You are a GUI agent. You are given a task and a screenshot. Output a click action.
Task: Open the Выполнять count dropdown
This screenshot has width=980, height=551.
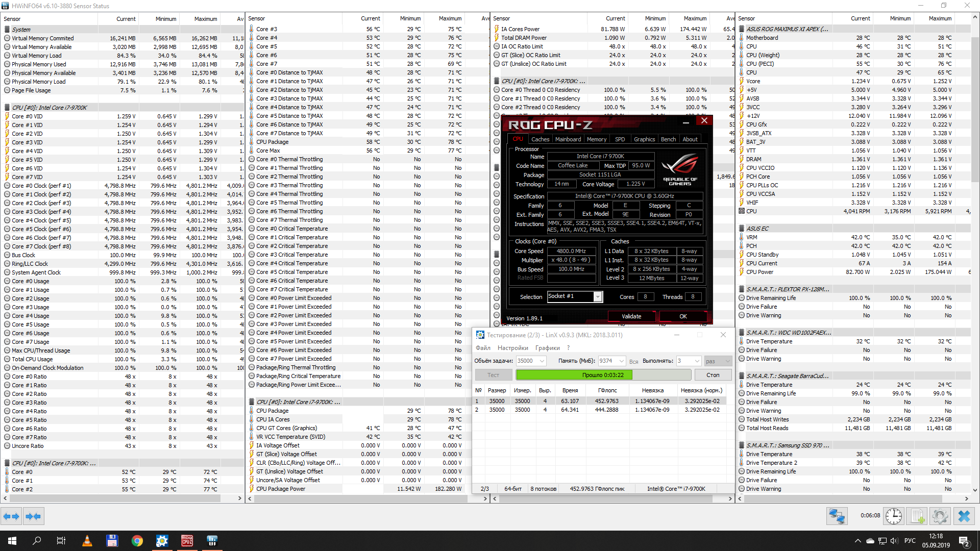697,361
